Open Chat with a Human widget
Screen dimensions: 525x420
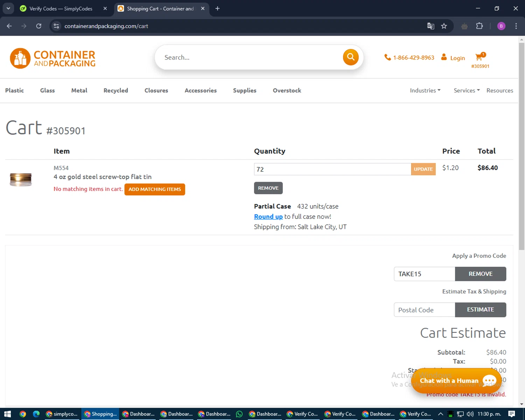tap(456, 380)
